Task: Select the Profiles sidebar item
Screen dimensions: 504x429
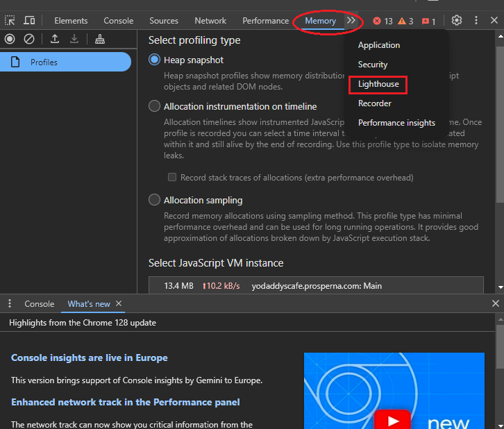Action: click(x=65, y=62)
